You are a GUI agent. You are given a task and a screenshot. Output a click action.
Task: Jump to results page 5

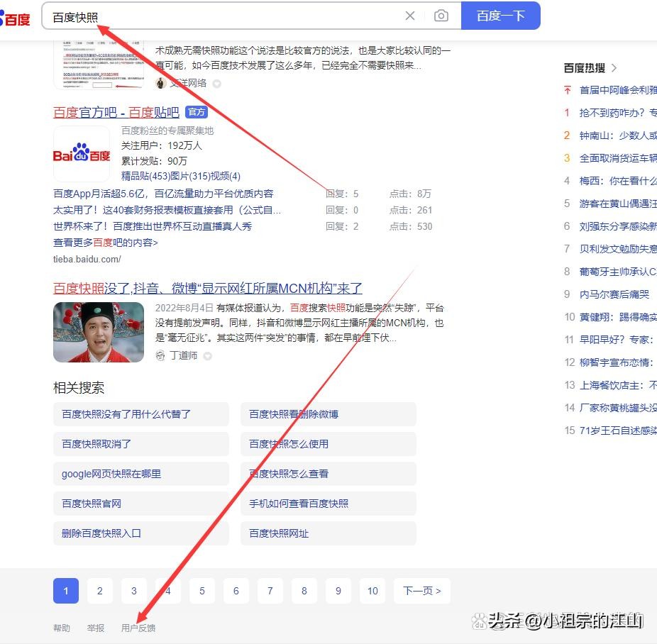click(201, 590)
